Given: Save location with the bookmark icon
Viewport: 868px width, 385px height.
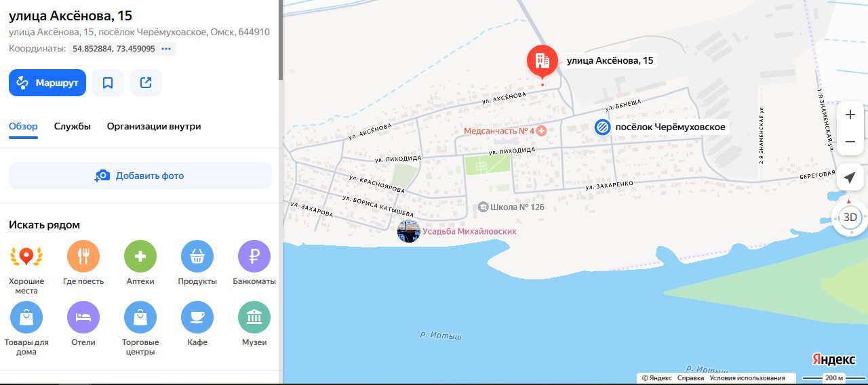Looking at the screenshot, I should click(108, 83).
